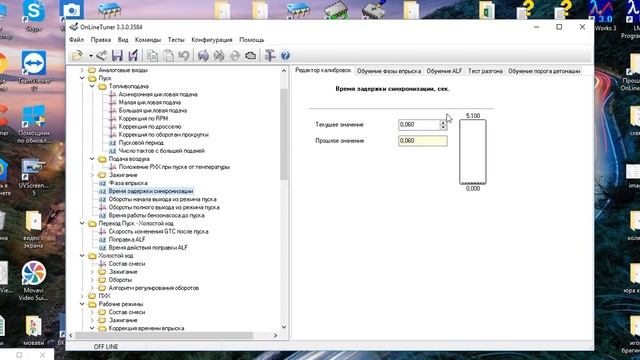Open the Movavi Video Suite desktop icon
Viewport: 640px width, 360px height.
33,280
